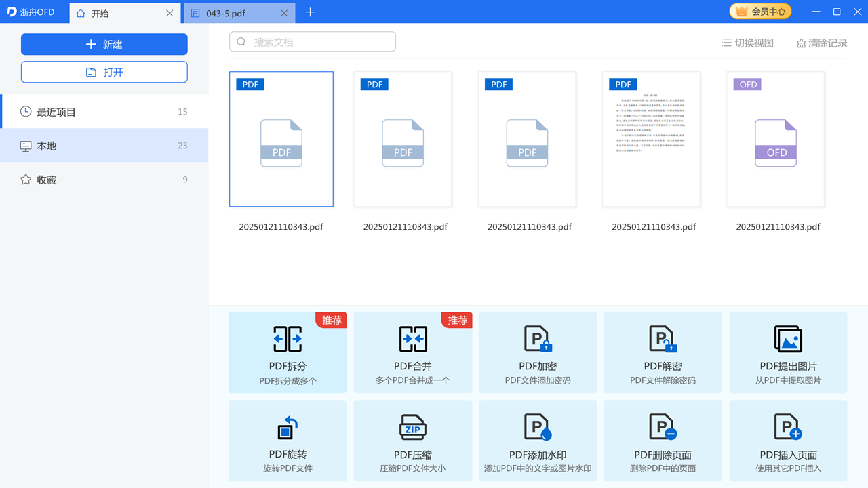
Task: Click the 新建 new document button
Action: pyautogui.click(x=104, y=44)
